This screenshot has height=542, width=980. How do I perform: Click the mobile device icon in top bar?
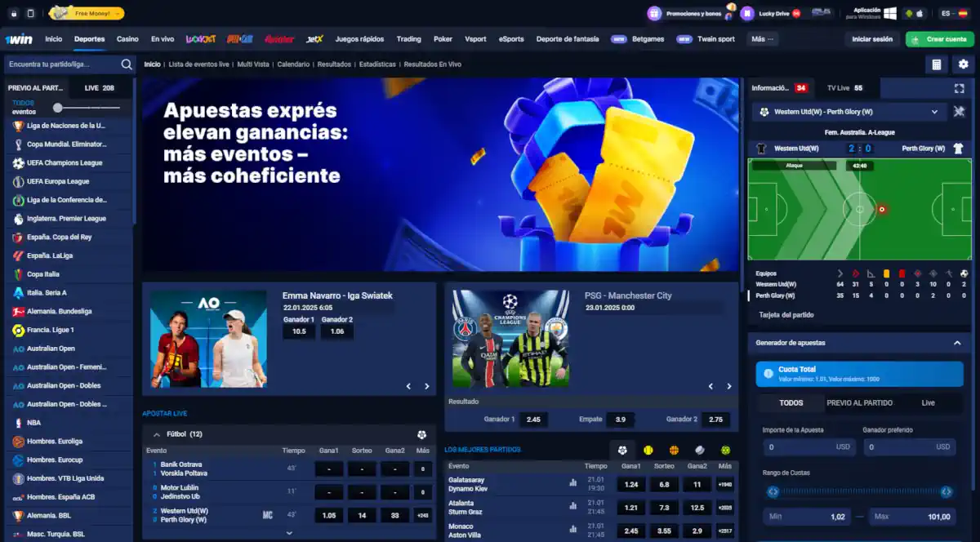[x=31, y=13]
